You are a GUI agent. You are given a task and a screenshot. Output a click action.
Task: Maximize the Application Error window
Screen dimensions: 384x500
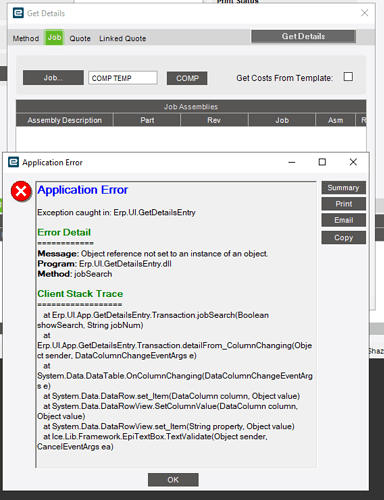(x=322, y=162)
